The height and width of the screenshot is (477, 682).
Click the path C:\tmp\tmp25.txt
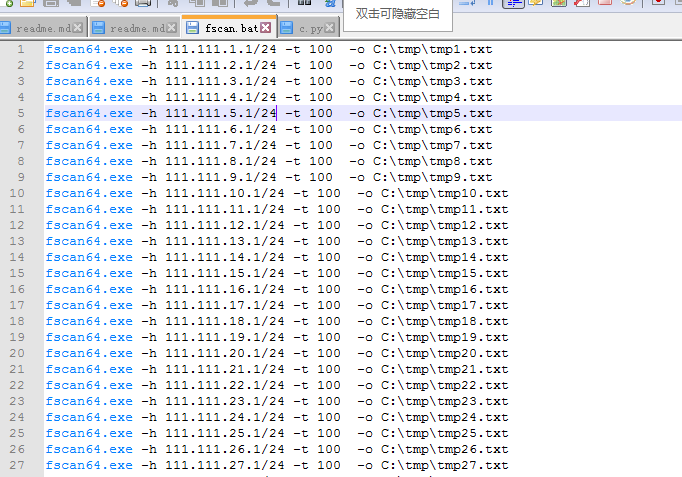tap(445, 433)
